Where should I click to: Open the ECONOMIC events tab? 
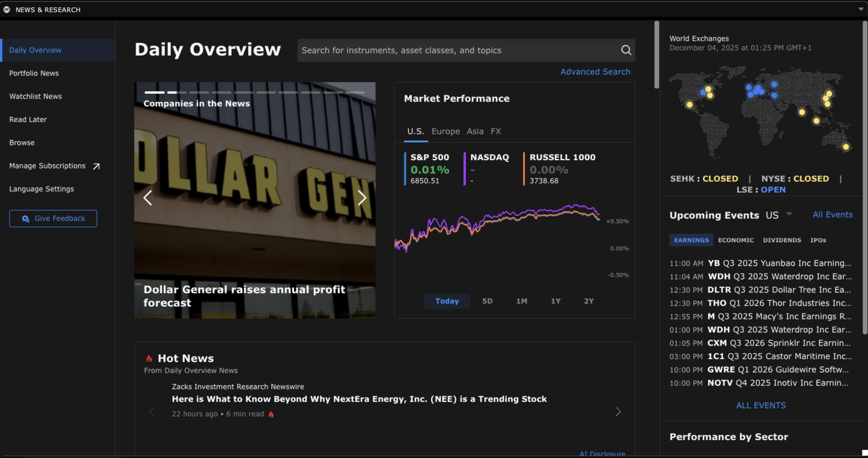coord(736,240)
